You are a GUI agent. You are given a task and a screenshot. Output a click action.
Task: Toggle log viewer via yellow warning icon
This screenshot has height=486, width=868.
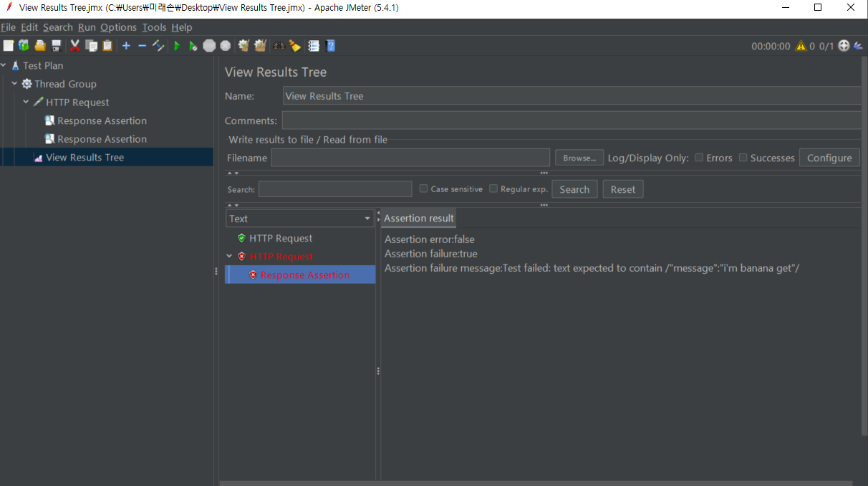click(801, 46)
